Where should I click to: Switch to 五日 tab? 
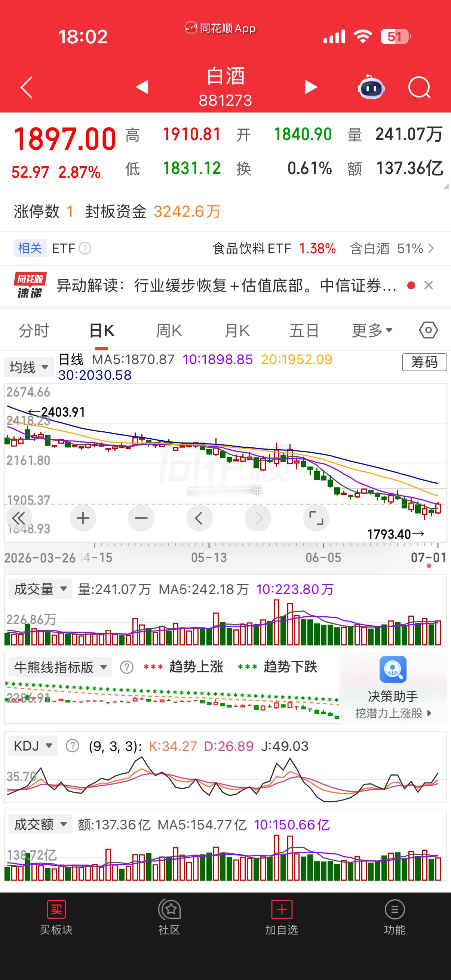304,330
